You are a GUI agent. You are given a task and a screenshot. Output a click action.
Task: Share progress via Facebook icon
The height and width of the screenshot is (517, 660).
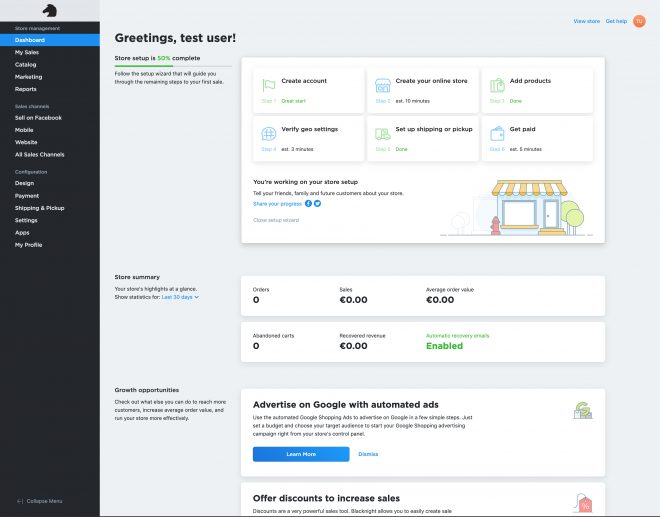pyautogui.click(x=308, y=203)
